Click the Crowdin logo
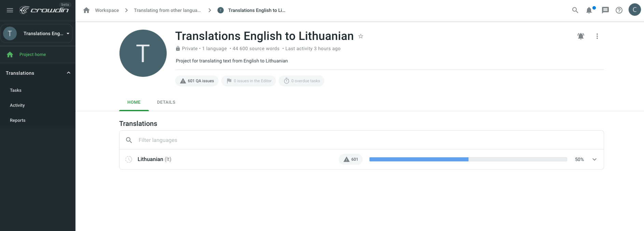The height and width of the screenshot is (231, 644). (x=44, y=10)
